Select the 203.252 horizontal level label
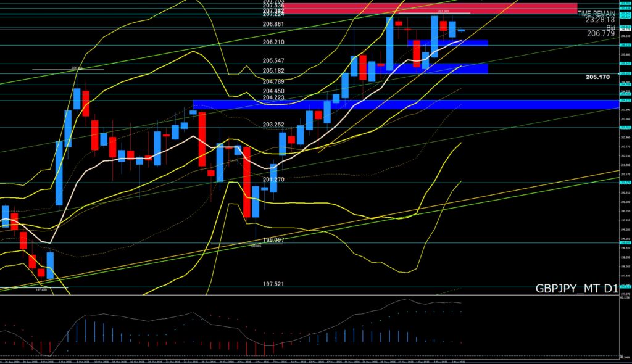This screenshot has width=632, height=364. [x=273, y=124]
